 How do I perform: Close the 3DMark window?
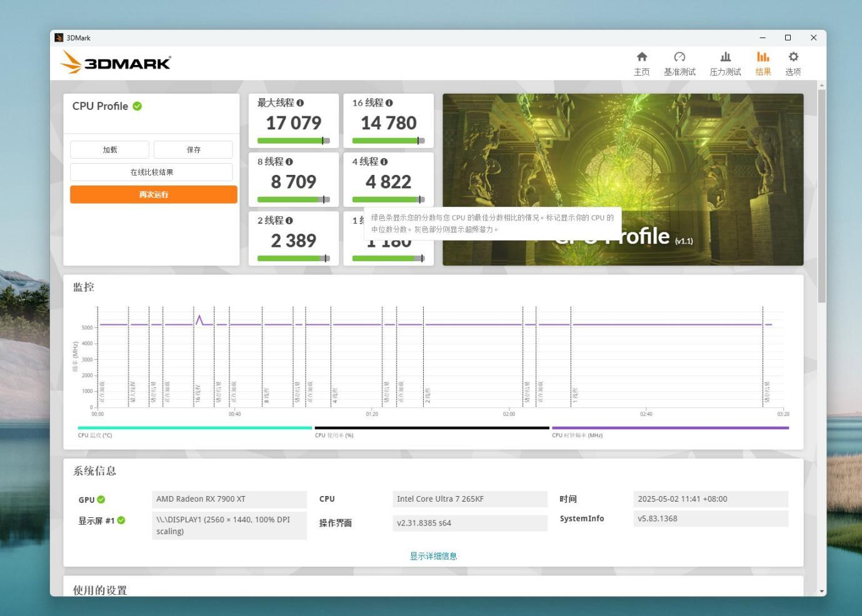(x=813, y=37)
